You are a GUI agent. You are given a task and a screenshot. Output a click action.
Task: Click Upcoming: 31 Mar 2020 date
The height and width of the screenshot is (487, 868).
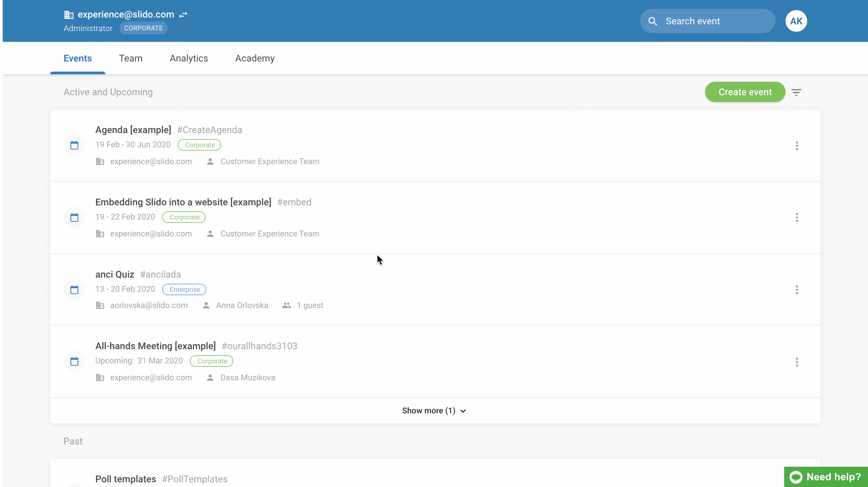[139, 361]
